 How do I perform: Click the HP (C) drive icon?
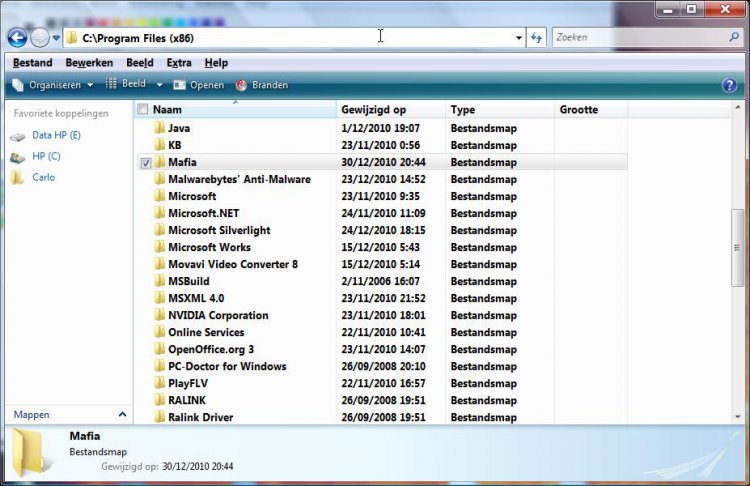pos(18,157)
